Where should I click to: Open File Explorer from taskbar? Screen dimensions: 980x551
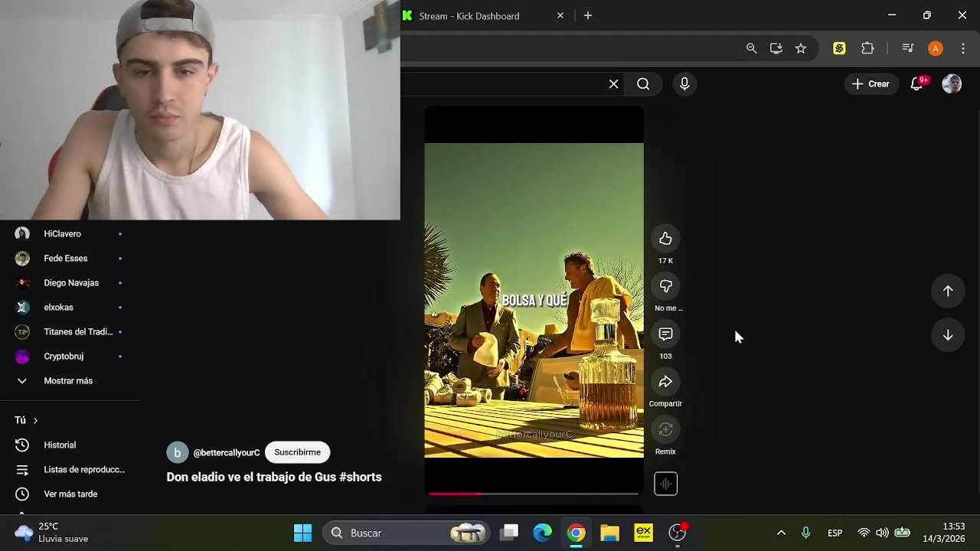point(610,533)
